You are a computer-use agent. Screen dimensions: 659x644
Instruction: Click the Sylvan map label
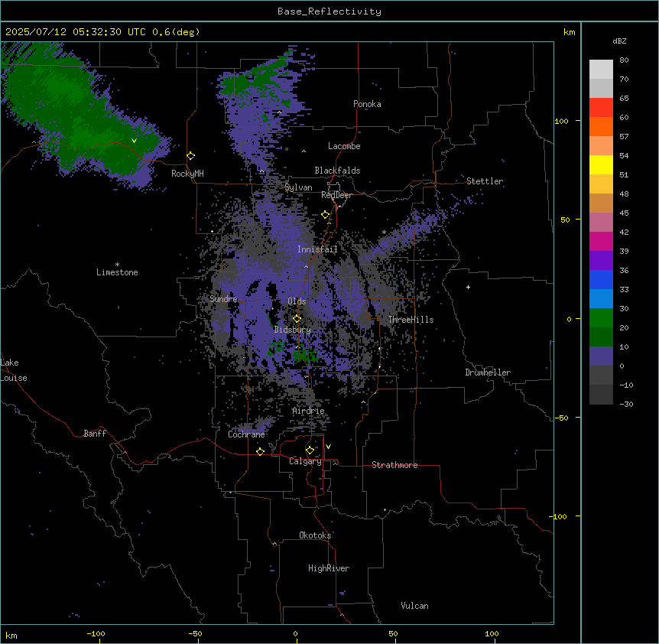298,187
